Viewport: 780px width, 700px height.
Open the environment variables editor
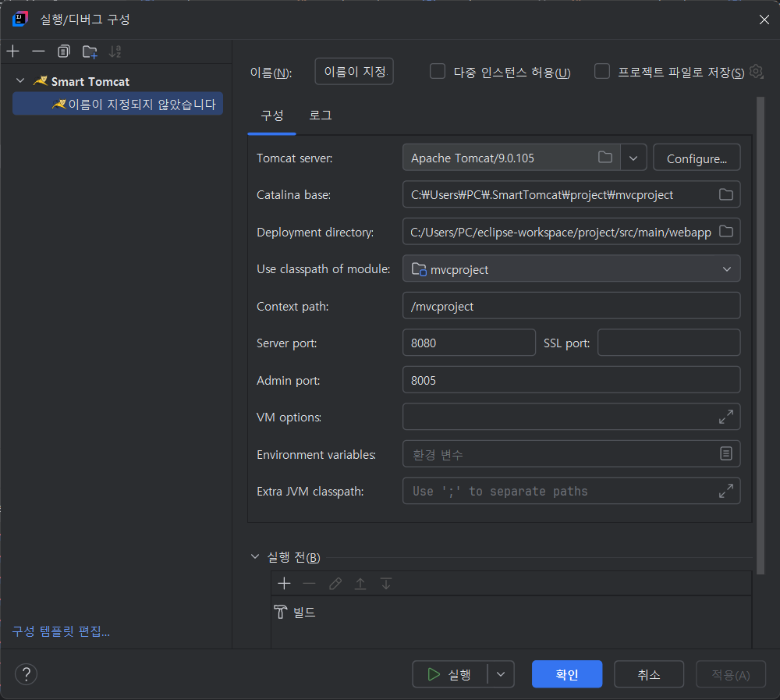tap(725, 453)
